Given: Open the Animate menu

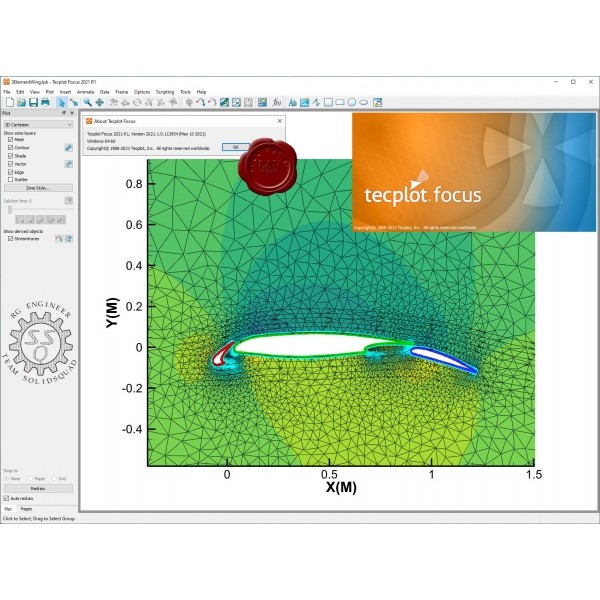Looking at the screenshot, I should pos(85,92).
